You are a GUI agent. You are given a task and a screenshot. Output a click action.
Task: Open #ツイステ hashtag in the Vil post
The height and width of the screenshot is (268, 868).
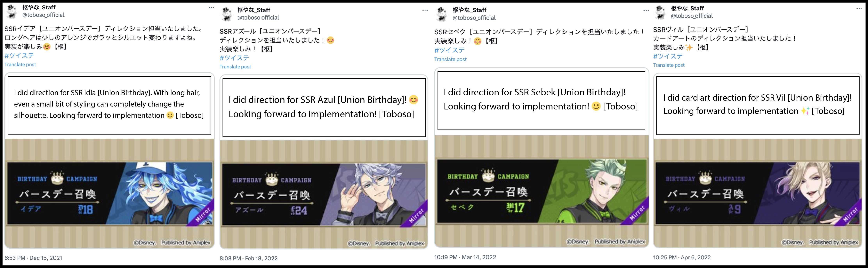coord(668,56)
